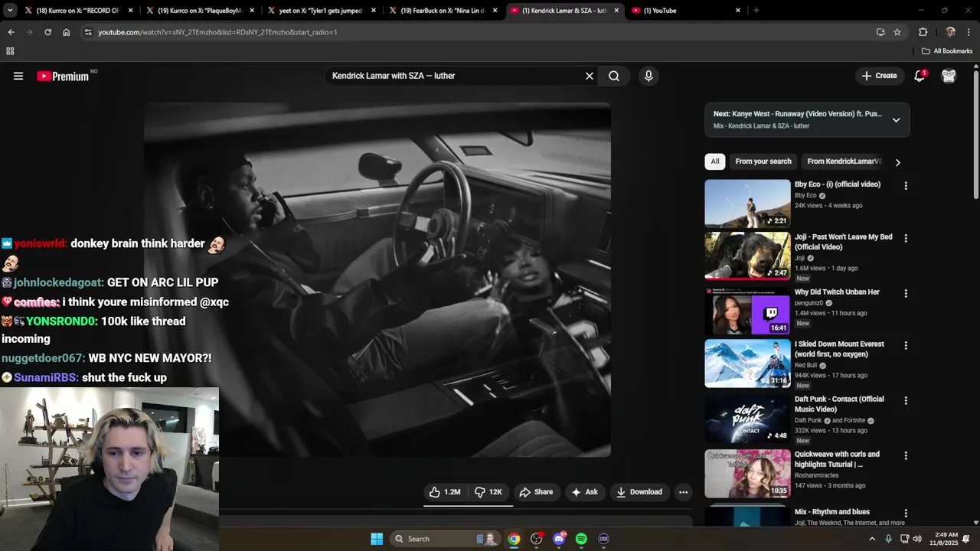980x551 pixels.
Task: Select From KendrickLamarVEVO chip
Action: [x=844, y=161]
